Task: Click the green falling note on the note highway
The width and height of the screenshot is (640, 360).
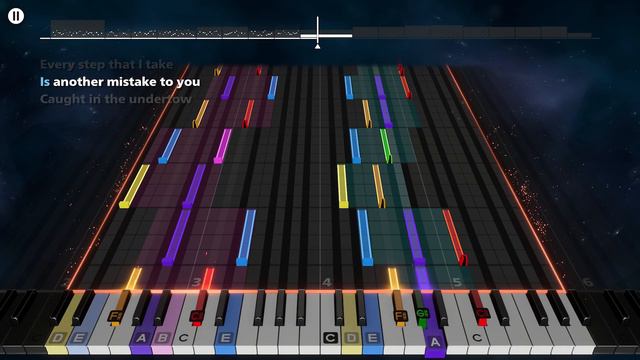Action: 386,146
